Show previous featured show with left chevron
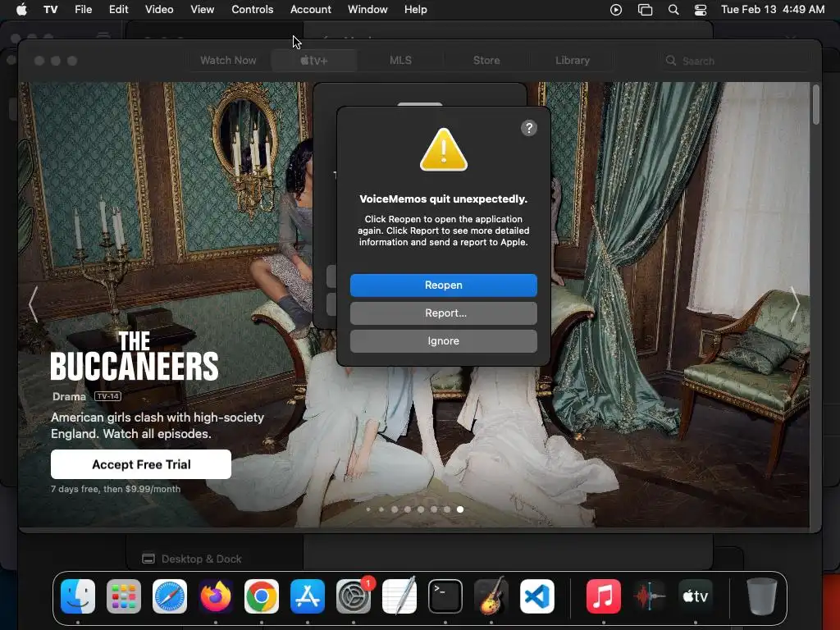This screenshot has width=840, height=630. tap(33, 304)
